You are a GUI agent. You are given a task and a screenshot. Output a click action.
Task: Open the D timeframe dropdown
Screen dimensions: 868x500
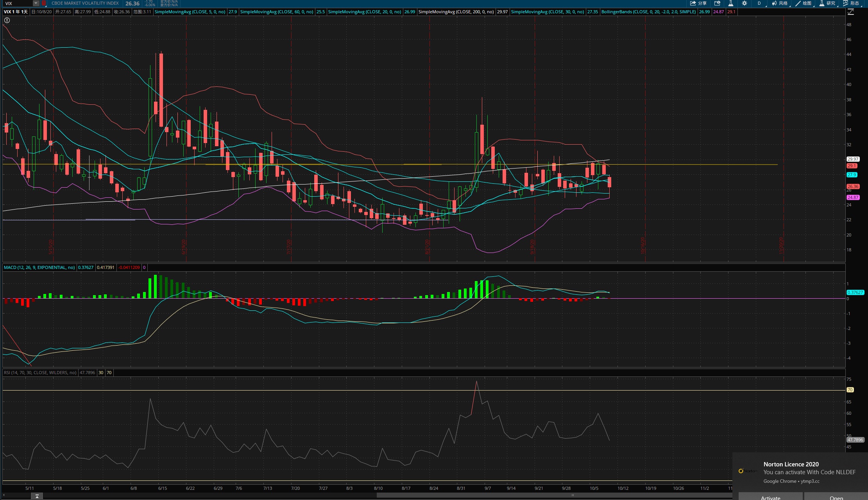tap(759, 3)
